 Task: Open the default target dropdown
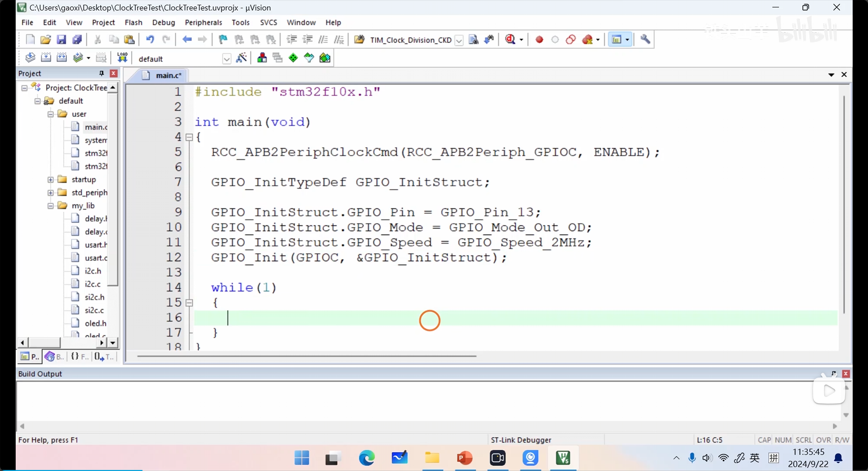226,59
